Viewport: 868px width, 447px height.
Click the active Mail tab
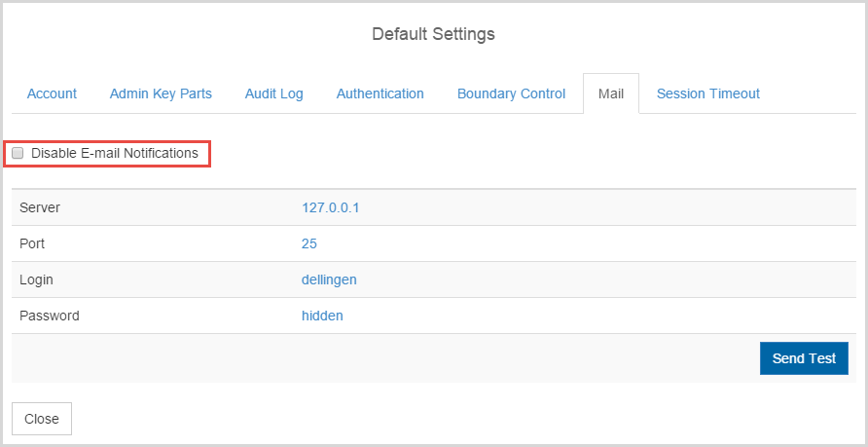[611, 93]
